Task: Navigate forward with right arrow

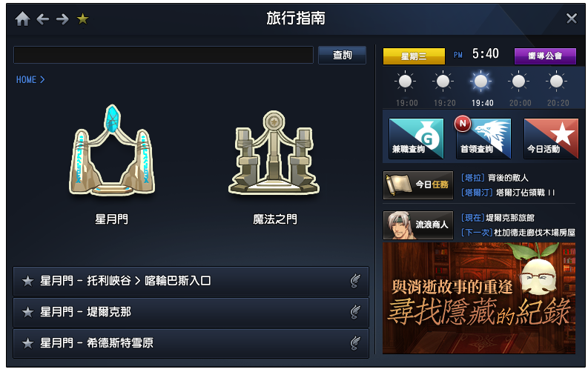Action: pyautogui.click(x=62, y=19)
